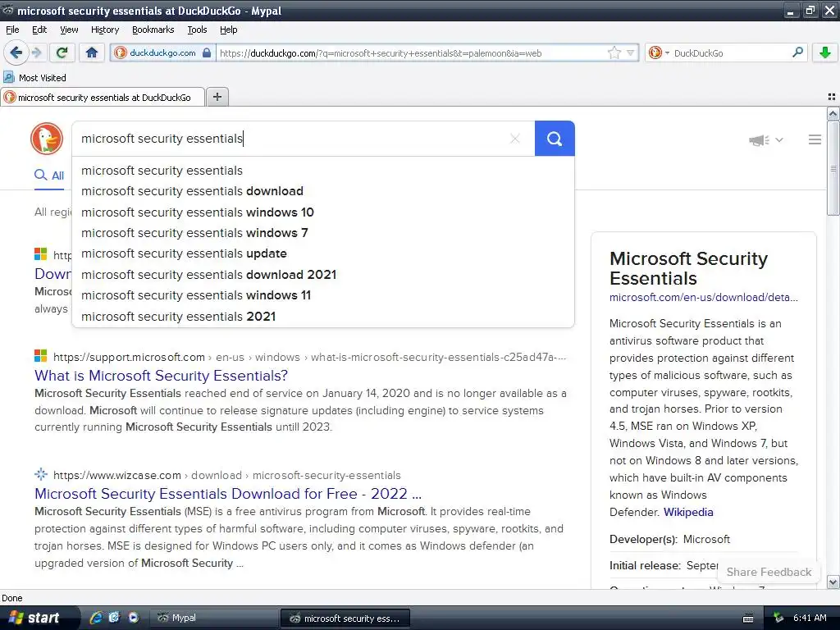840x630 pixels.
Task: Click the microsoft security ess... taskbar button
Action: point(345,619)
